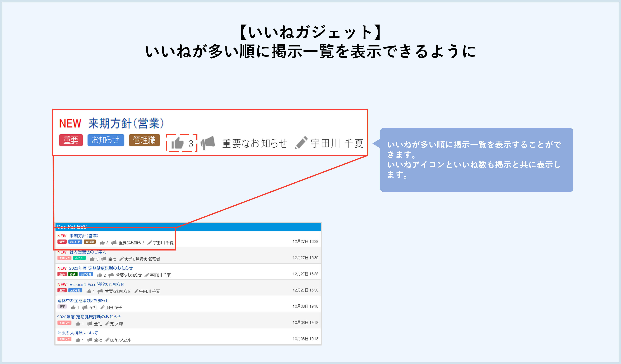Click author 山田 花子
The width and height of the screenshot is (621, 364).
[x=114, y=308]
